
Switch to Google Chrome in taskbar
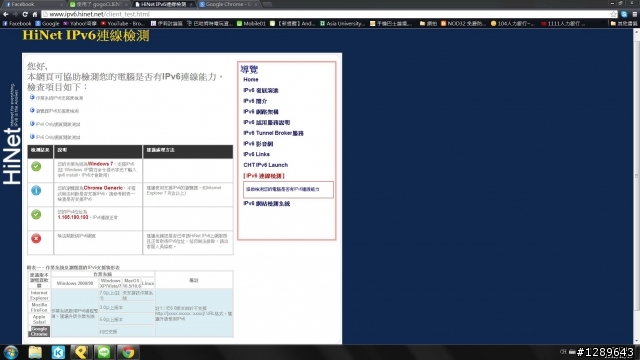(x=128, y=352)
